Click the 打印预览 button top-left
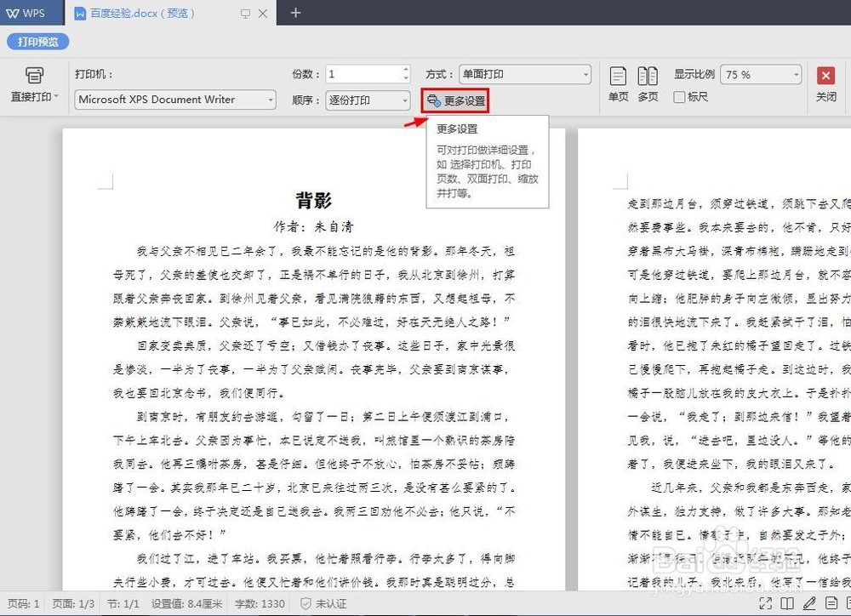Screen dimensions: 851x616 (37, 41)
